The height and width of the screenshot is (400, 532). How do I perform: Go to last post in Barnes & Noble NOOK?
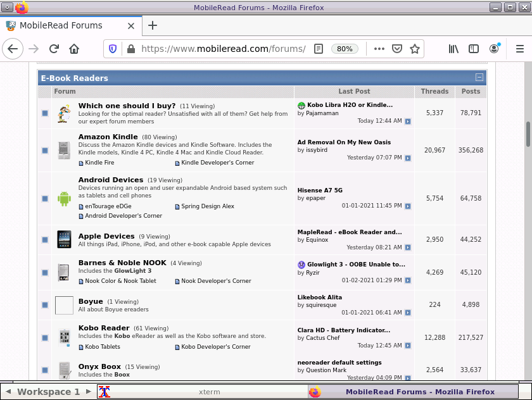point(408,280)
